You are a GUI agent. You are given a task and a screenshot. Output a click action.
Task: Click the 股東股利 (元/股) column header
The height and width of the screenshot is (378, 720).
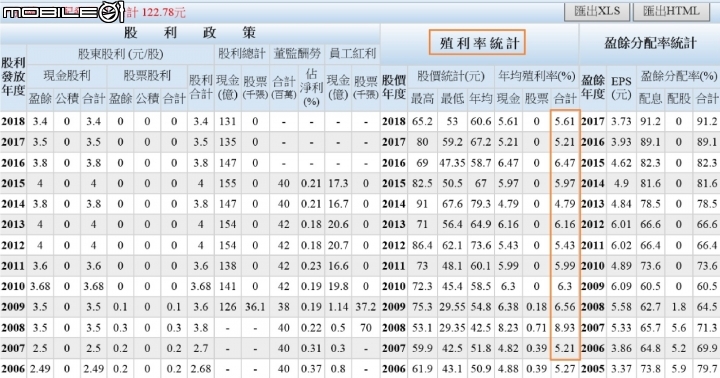(x=120, y=54)
